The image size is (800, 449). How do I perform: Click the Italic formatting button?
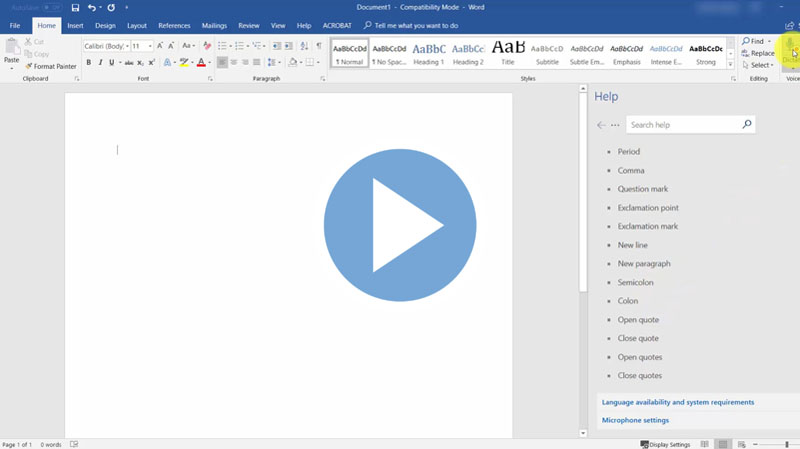point(100,62)
